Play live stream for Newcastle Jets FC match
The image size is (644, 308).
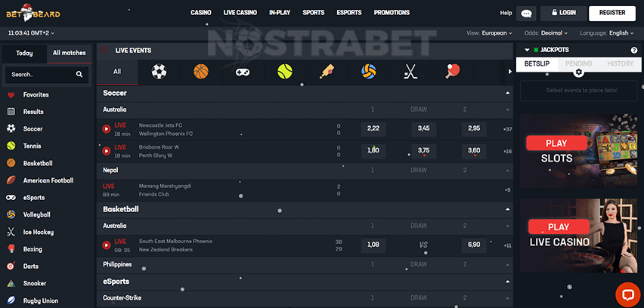tap(107, 129)
